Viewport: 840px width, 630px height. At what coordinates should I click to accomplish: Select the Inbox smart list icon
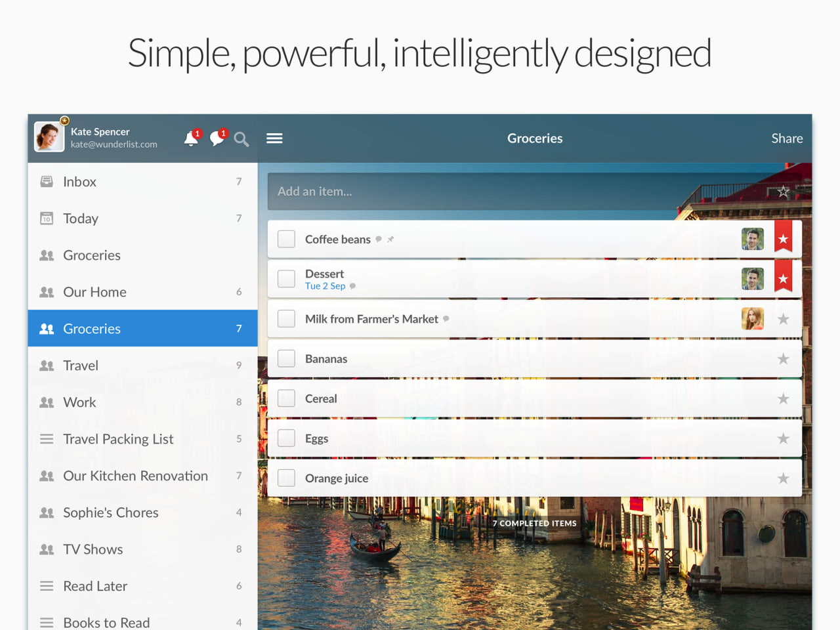click(x=46, y=181)
